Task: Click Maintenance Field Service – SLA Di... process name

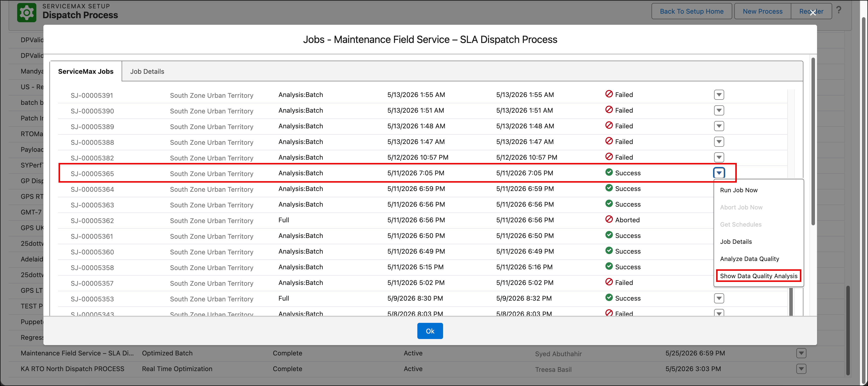Action: click(77, 353)
